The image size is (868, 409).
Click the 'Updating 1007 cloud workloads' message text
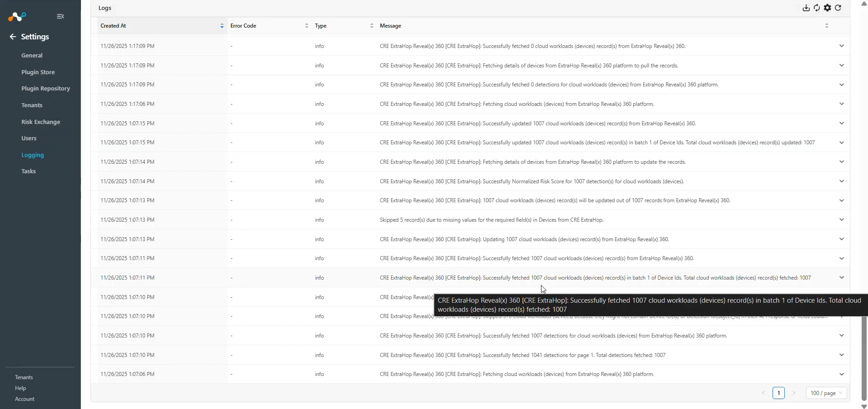coord(524,239)
